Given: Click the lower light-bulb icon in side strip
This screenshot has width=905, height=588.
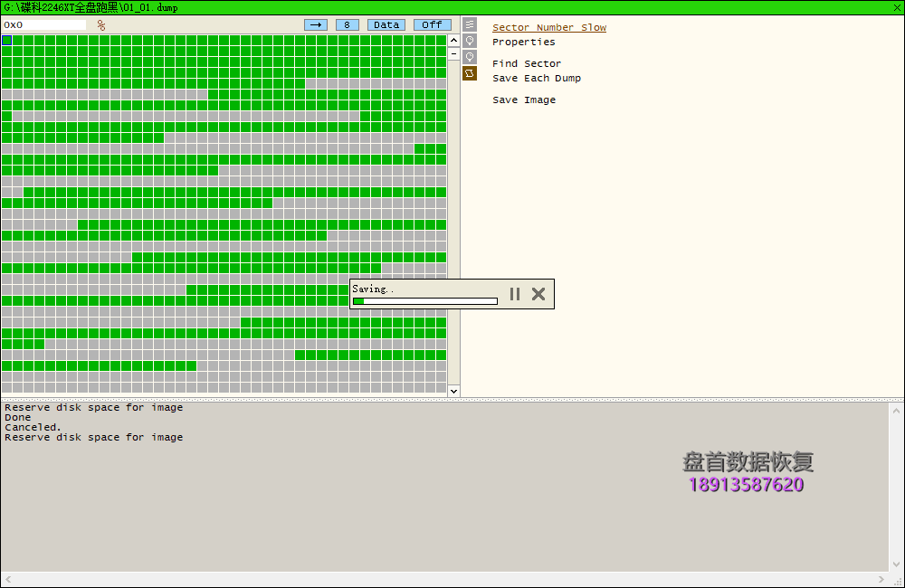Looking at the screenshot, I should [x=470, y=57].
